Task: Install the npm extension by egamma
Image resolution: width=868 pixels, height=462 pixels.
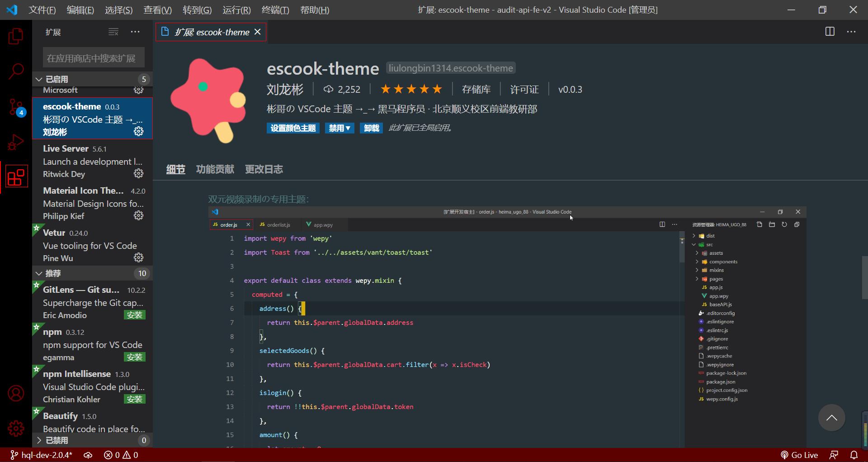Action: tap(135, 357)
